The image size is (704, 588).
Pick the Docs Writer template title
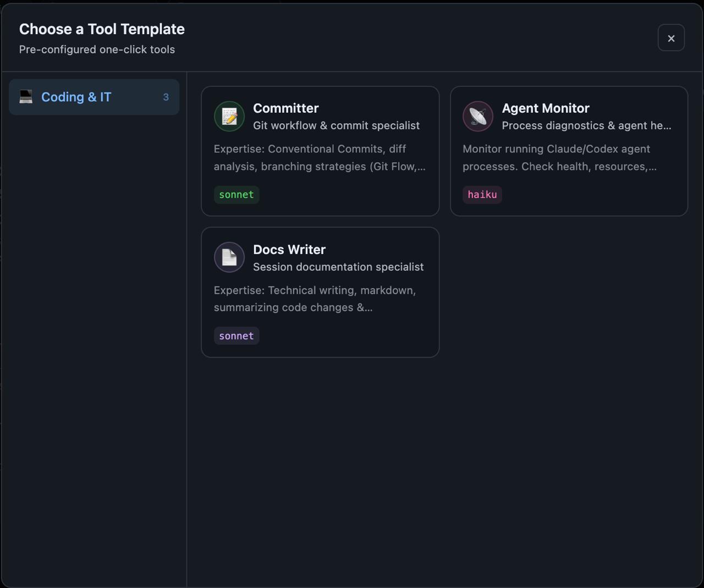[289, 250]
